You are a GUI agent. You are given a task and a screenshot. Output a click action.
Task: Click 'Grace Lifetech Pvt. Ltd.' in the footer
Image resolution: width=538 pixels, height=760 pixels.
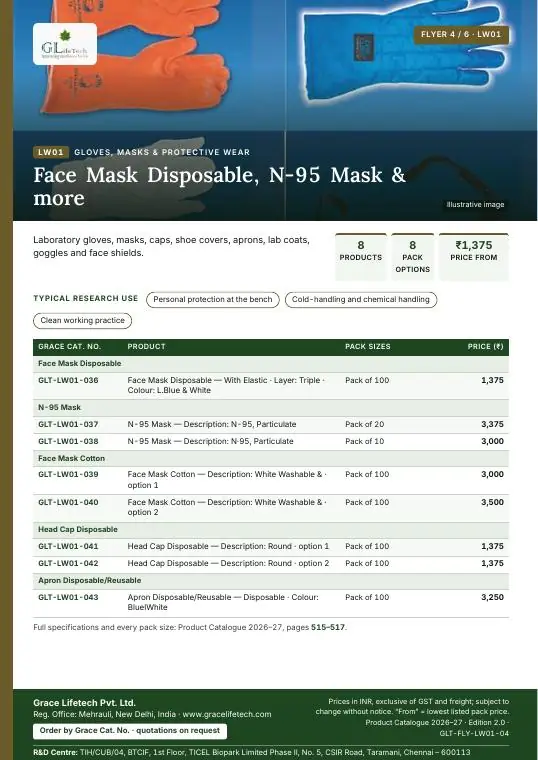(84, 703)
